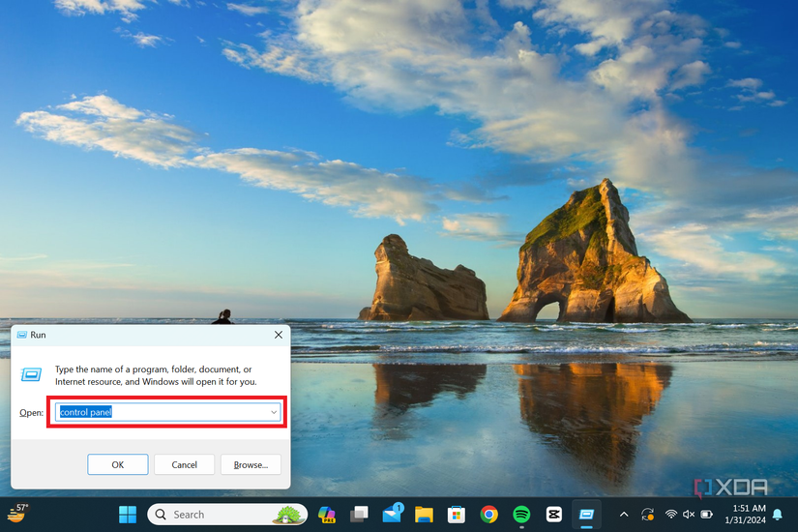
Task: Launch Copilot preview from taskbar
Action: (326, 515)
